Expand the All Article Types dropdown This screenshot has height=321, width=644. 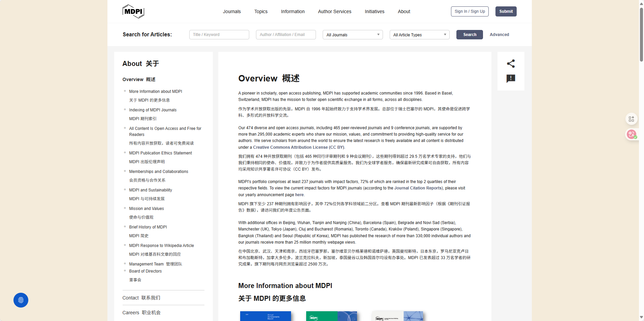coord(419,35)
